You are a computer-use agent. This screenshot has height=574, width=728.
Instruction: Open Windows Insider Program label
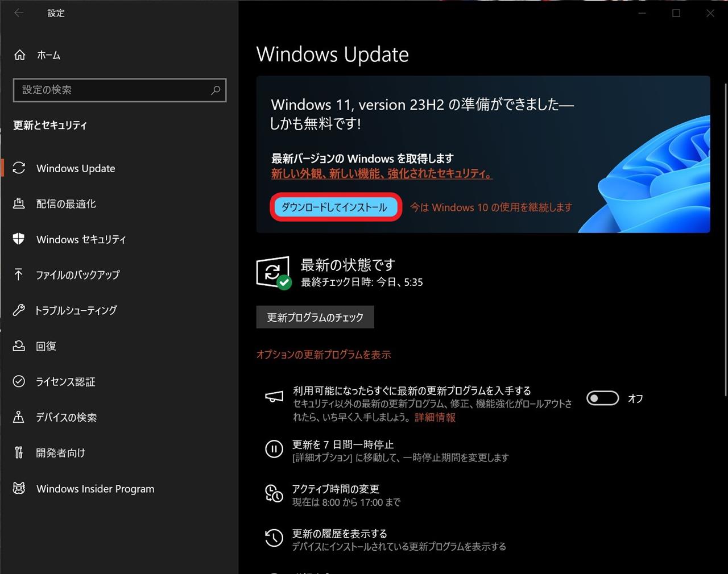[95, 489]
